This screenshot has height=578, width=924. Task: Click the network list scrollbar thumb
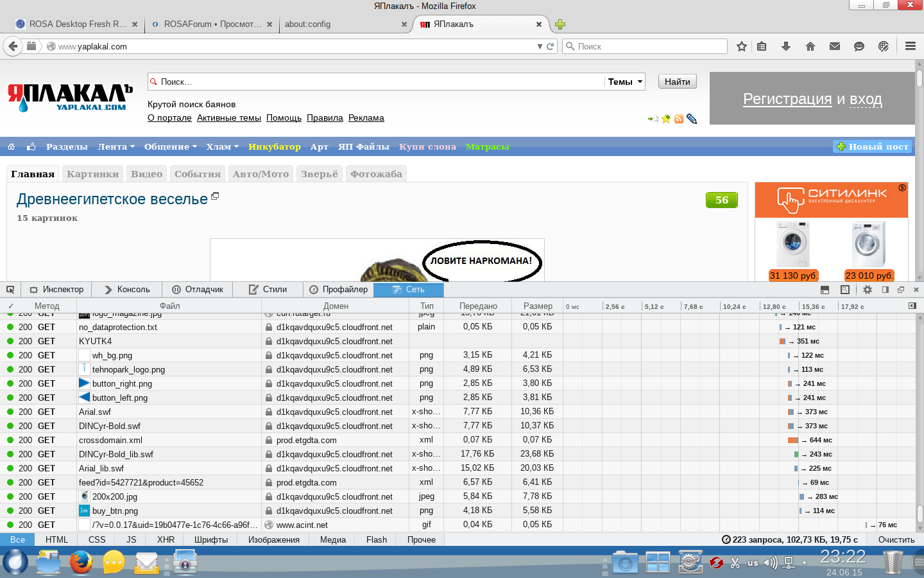coord(920,514)
